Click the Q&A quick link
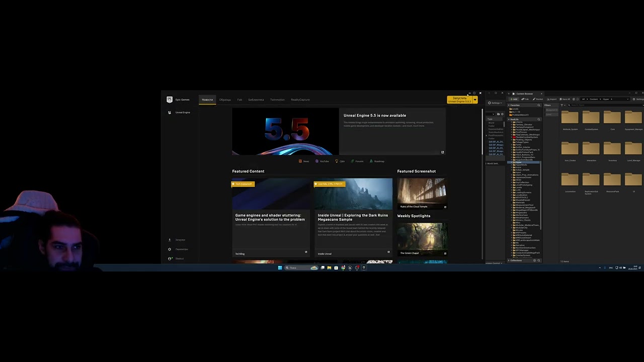The width and height of the screenshot is (644, 362). (340, 161)
